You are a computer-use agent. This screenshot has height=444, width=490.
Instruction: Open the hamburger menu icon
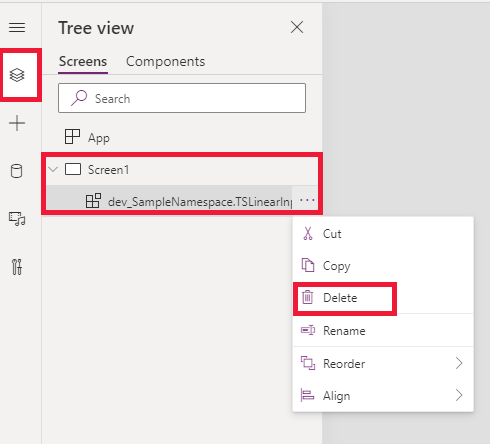click(17, 27)
